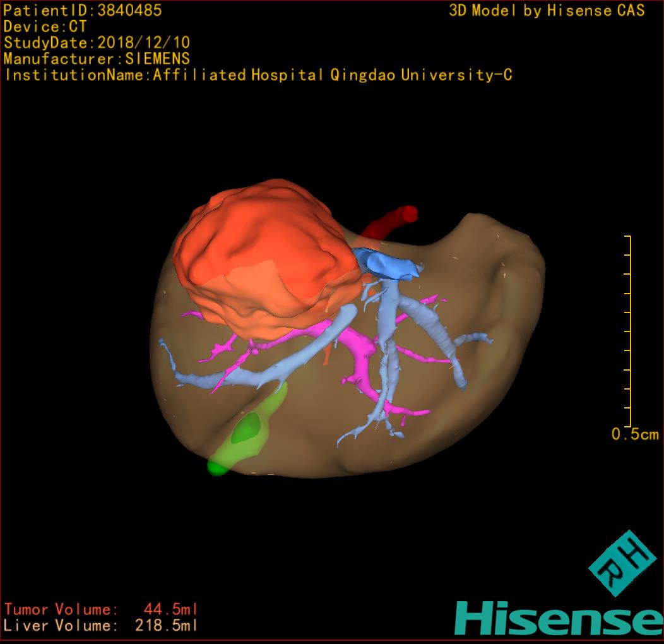Click the 3D Model by Hisense CAS caption
The width and height of the screenshot is (664, 644).
(547, 11)
